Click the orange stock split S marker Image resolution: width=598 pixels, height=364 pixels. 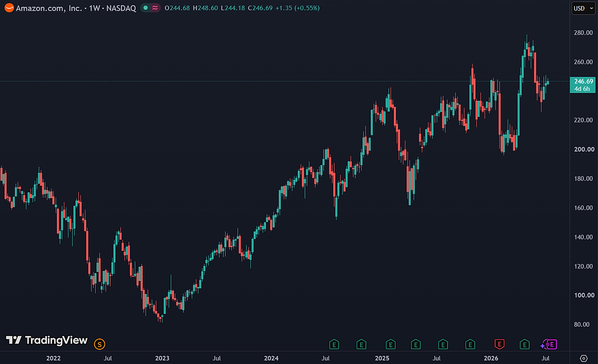point(99,344)
